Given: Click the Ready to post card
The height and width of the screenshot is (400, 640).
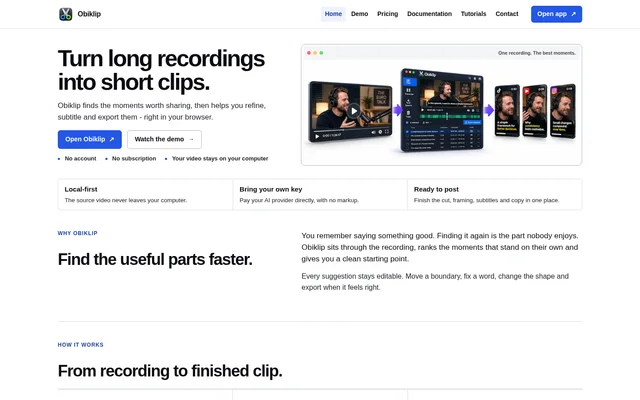Looking at the screenshot, I should [x=495, y=195].
